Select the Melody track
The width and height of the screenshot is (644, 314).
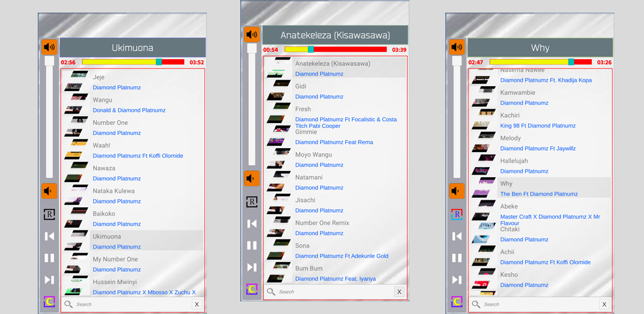540,143
